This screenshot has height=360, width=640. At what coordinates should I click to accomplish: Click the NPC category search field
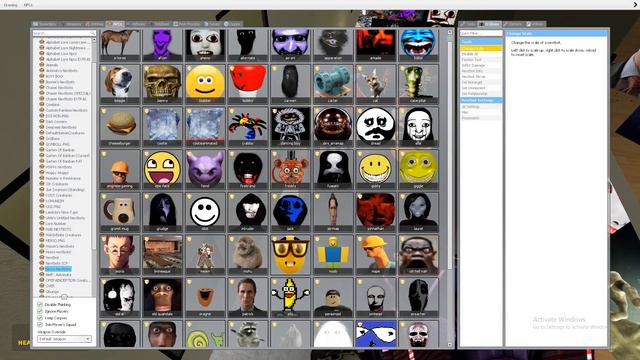point(64,33)
